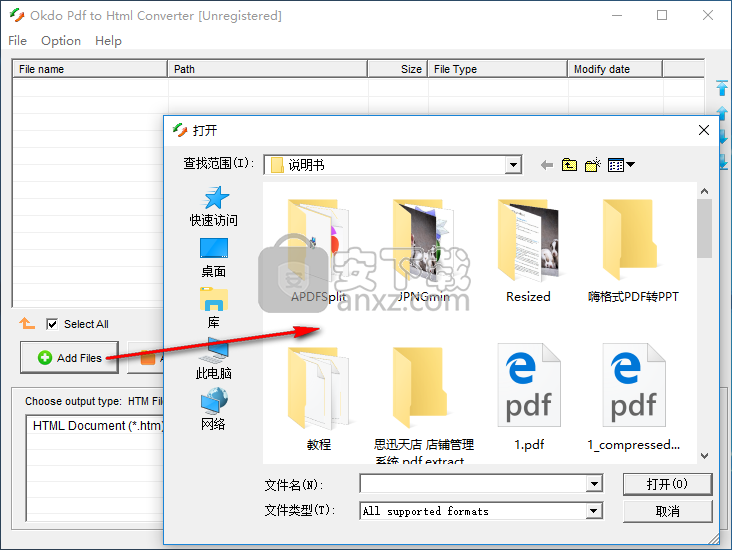This screenshot has width=732, height=550.
Task: Click the 打开(O) open button
Action: 667,484
